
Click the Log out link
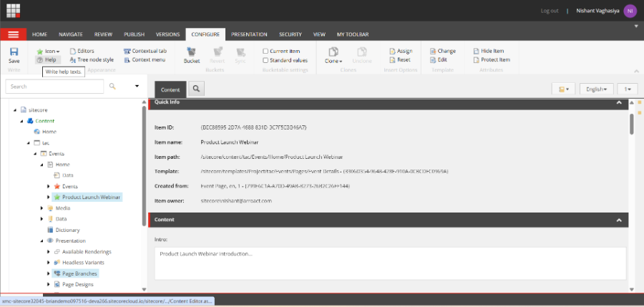(x=549, y=11)
